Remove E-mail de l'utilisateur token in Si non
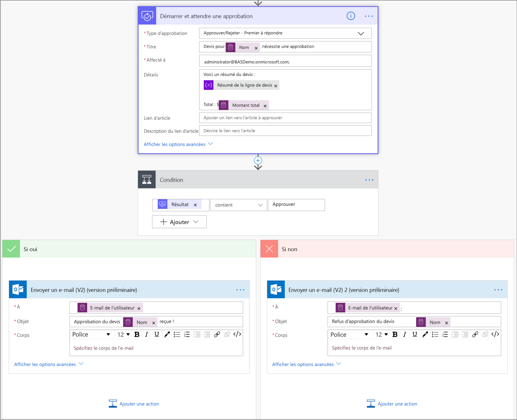 pyautogui.click(x=396, y=308)
